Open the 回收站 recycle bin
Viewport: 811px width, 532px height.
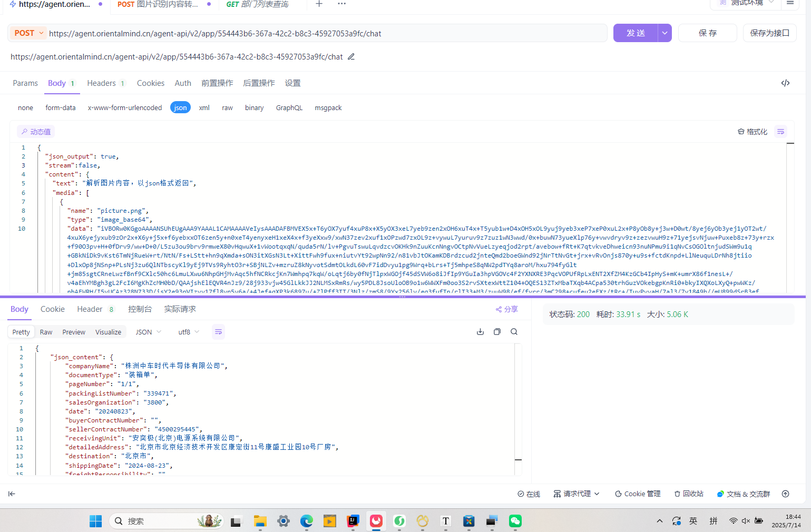pos(688,494)
